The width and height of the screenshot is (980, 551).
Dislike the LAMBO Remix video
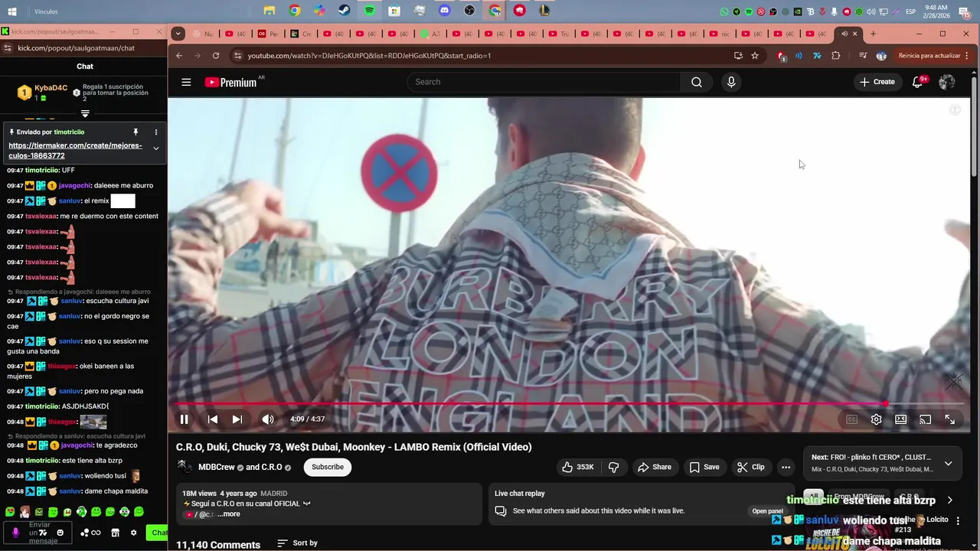point(613,467)
